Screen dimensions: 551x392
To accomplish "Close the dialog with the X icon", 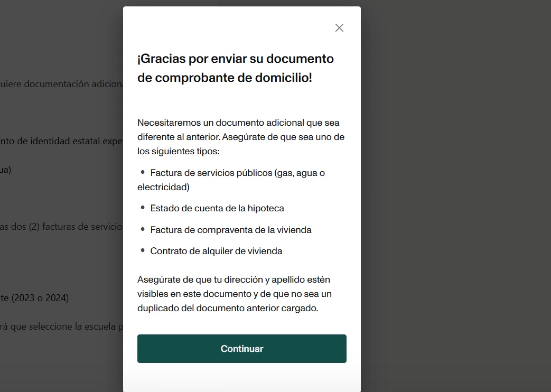I will coord(339,28).
